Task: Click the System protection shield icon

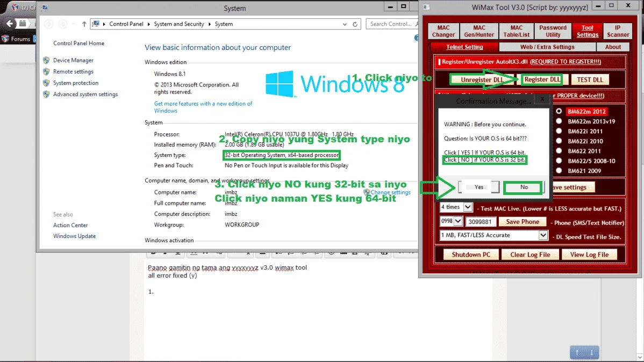Action: point(46,83)
